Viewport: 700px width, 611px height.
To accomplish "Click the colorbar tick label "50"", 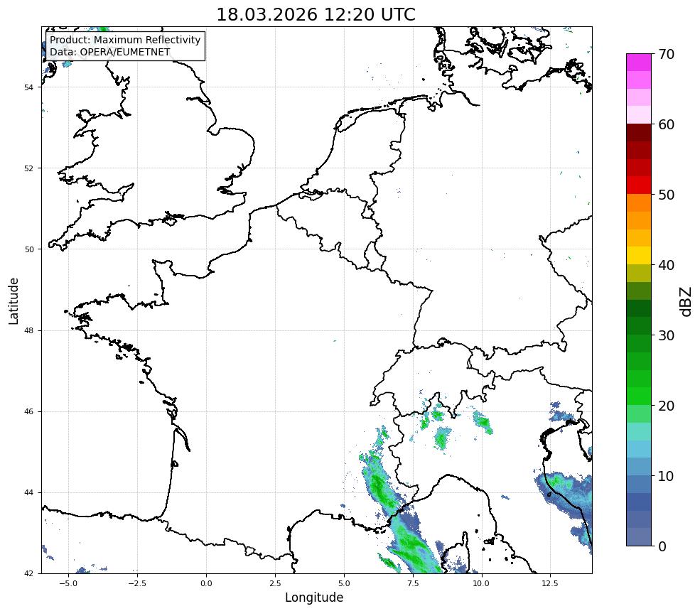I will tap(666, 195).
